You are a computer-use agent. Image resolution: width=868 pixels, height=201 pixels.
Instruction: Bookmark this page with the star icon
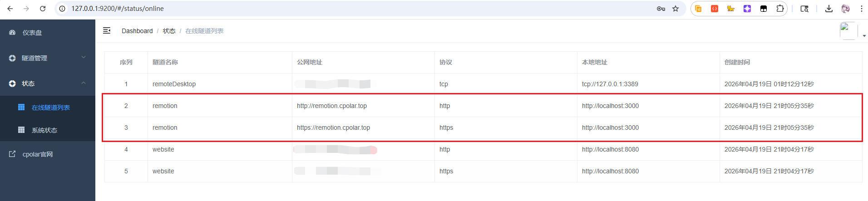click(676, 9)
